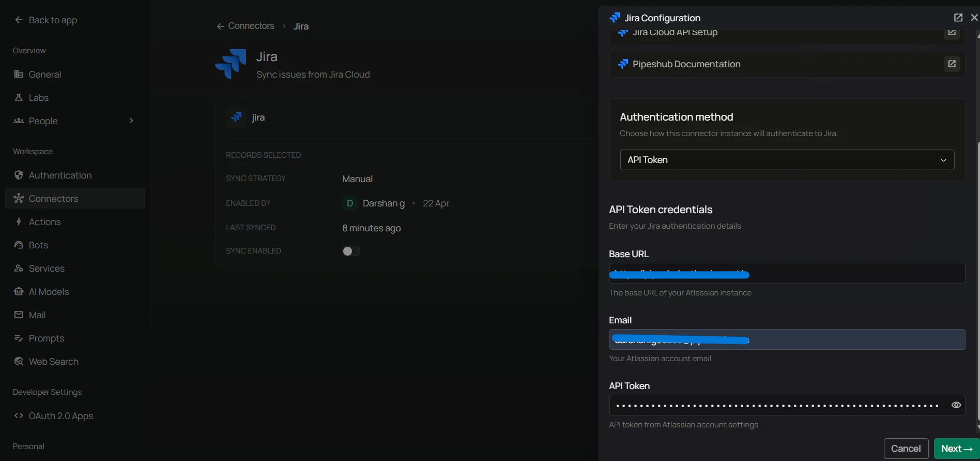Click the Labs flask icon
This screenshot has height=461, width=980.
coord(19,98)
